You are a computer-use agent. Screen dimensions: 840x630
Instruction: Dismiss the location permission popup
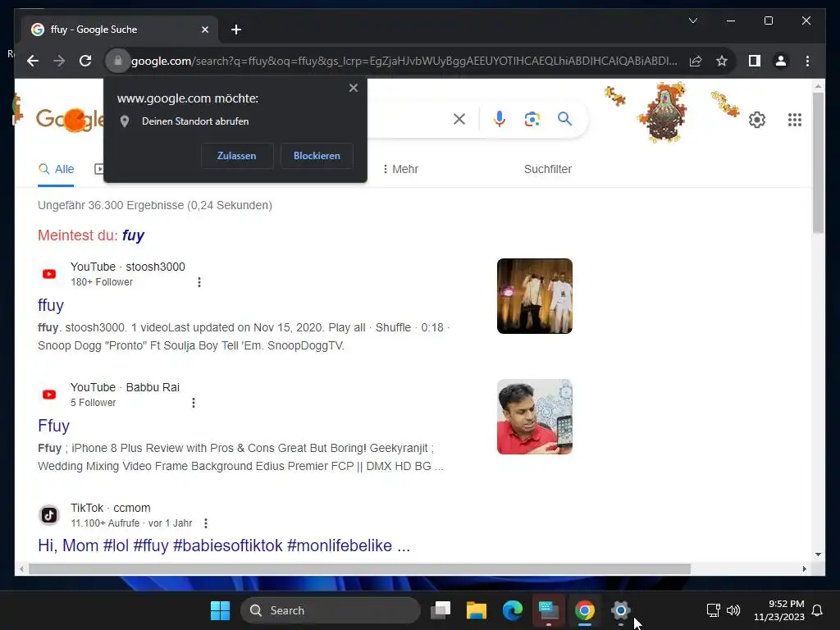353,88
